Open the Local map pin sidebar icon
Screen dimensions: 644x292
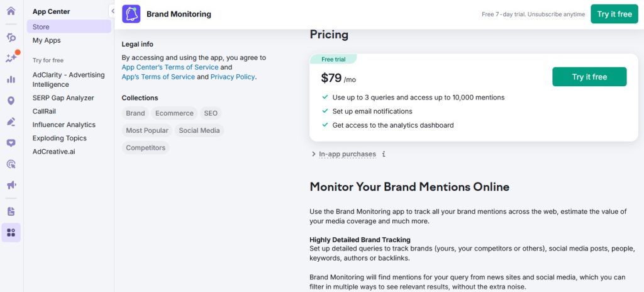pyautogui.click(x=11, y=101)
